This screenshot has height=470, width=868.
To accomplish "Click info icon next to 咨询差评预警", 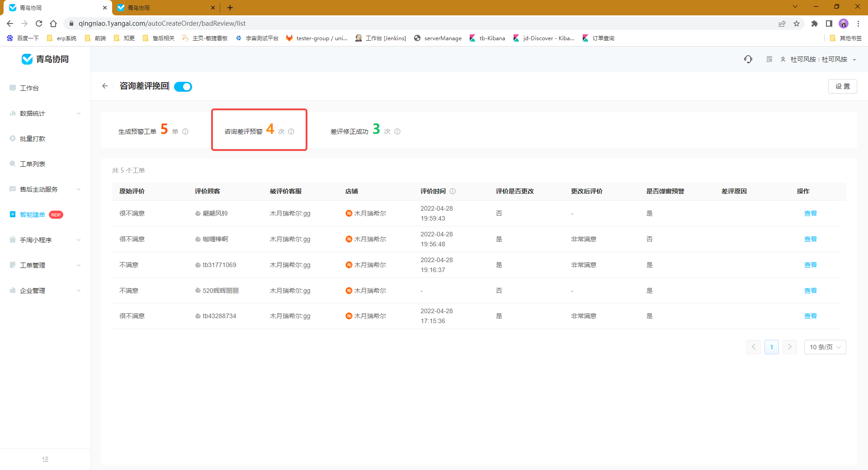I will tap(291, 132).
